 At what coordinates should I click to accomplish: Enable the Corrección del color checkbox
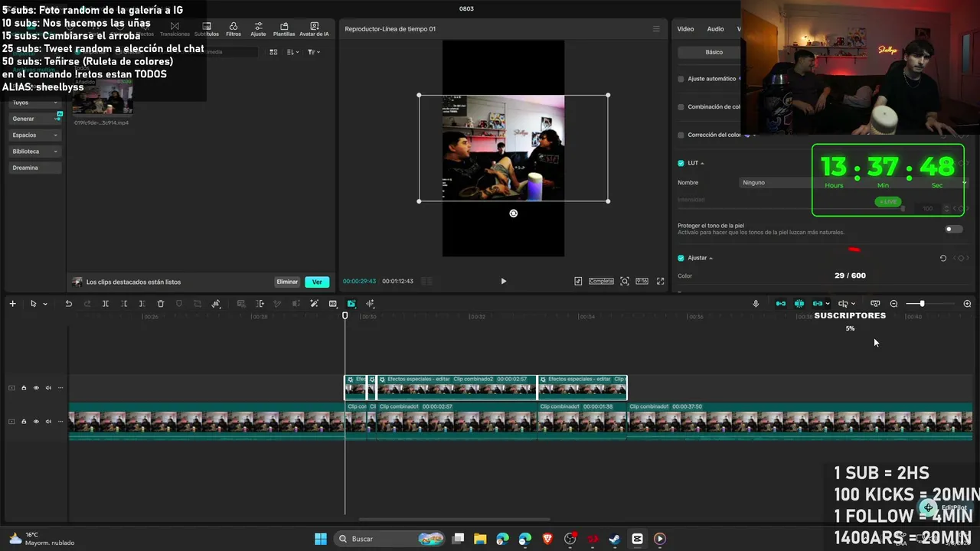coord(681,135)
